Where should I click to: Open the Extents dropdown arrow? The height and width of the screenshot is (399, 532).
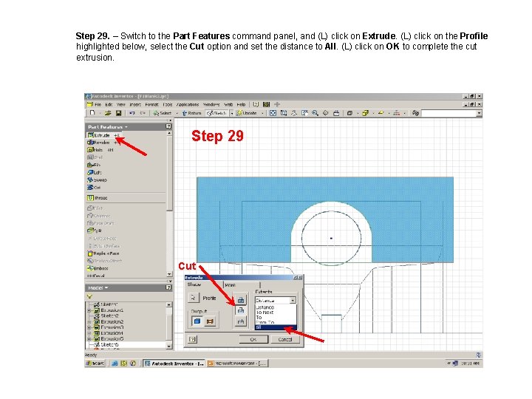click(x=293, y=300)
